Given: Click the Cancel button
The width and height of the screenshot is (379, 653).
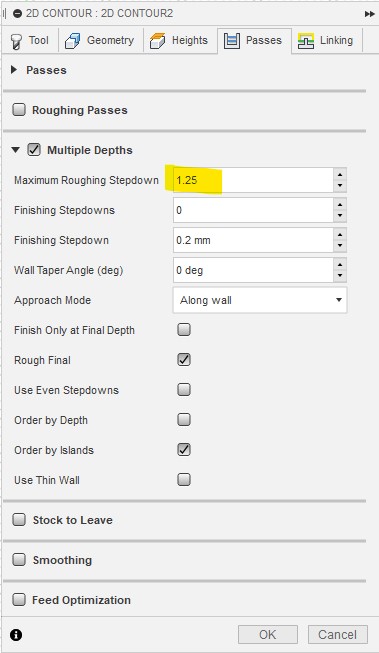Looking at the screenshot, I should click(x=338, y=635).
